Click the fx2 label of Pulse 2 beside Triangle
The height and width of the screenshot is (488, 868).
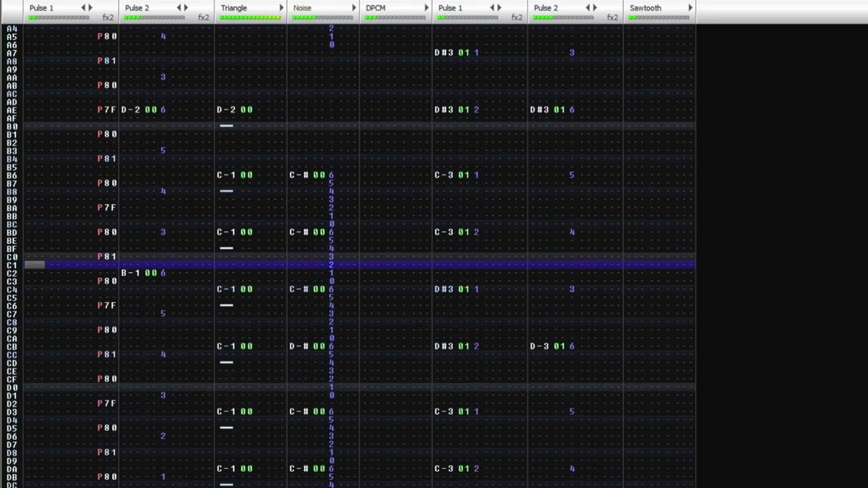click(x=203, y=18)
